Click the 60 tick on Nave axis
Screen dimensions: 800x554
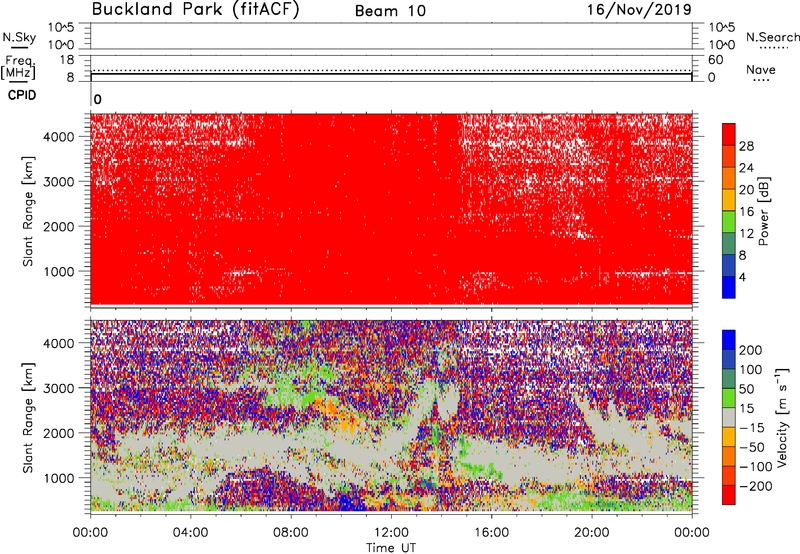715,60
